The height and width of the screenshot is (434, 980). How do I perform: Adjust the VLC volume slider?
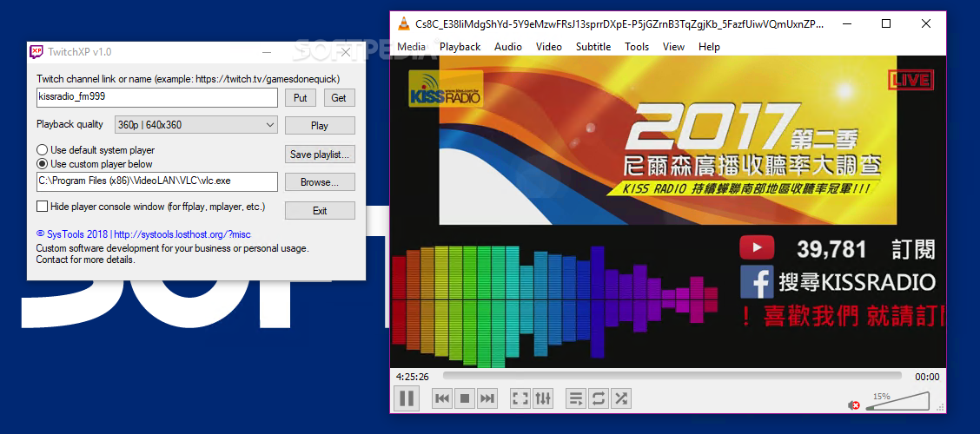point(897,402)
